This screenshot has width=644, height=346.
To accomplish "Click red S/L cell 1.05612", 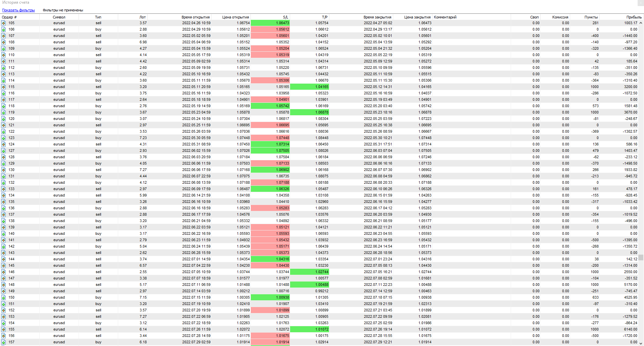I will (x=270, y=30).
